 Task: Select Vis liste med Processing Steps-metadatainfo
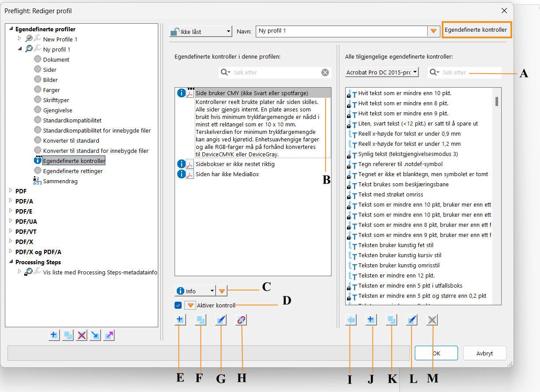click(x=100, y=272)
